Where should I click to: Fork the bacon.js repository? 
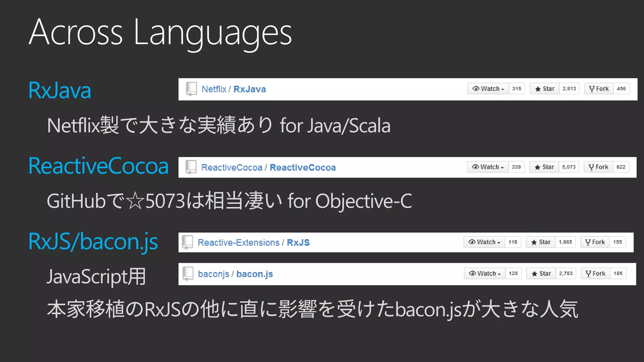(596, 273)
